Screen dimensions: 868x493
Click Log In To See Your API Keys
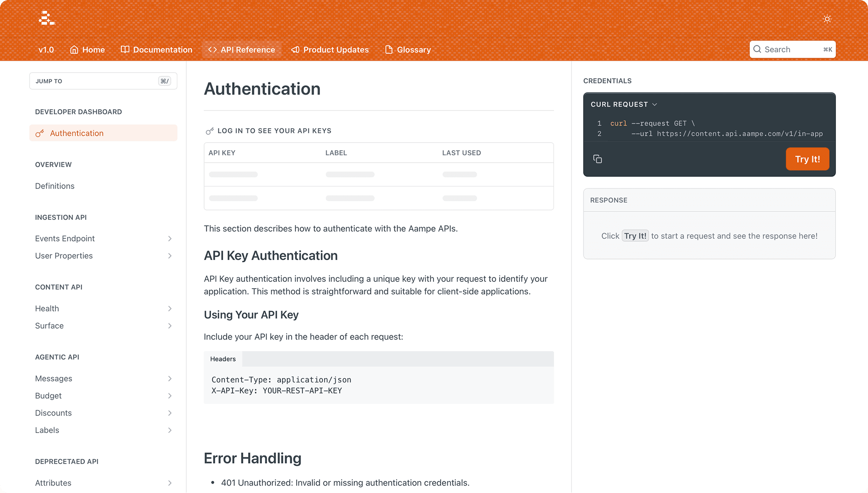point(274,131)
